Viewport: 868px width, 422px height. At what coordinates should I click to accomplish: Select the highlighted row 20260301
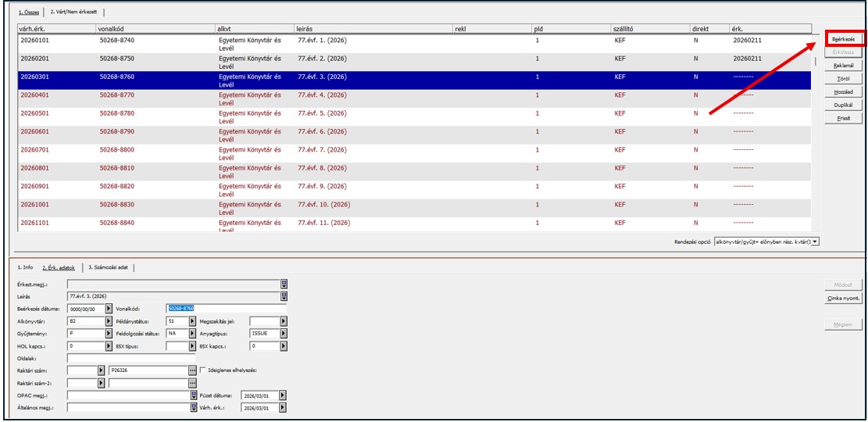pos(415,80)
